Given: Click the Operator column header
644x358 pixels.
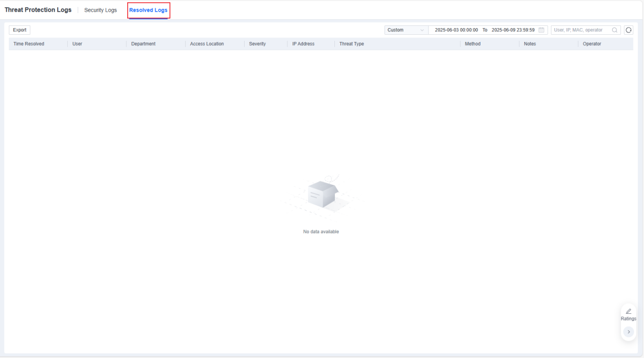Looking at the screenshot, I should [592, 44].
